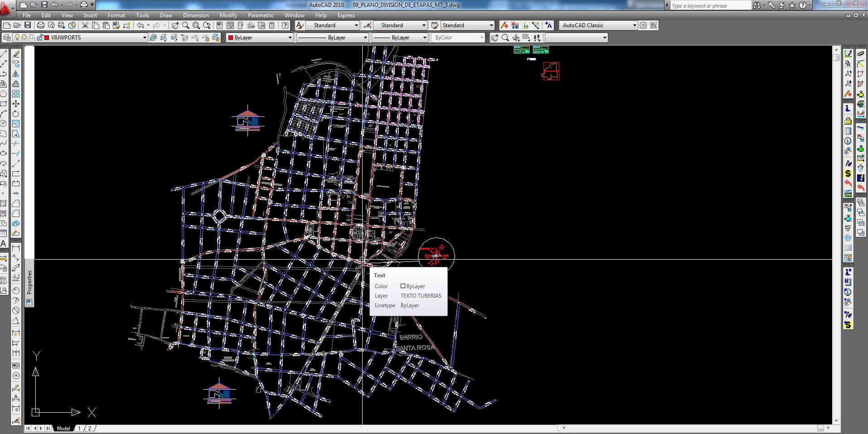Click the Cut scissors icon
This screenshot has width=868, height=434.
pos(85,25)
